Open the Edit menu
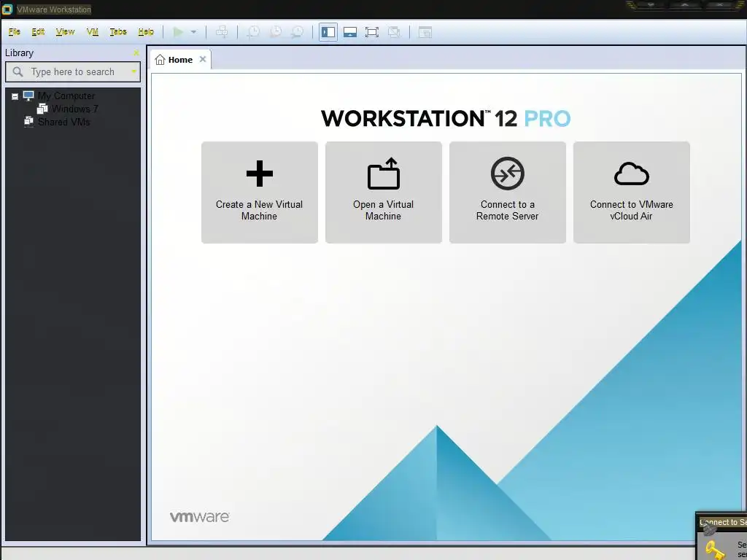The height and width of the screenshot is (560, 747). point(38,32)
